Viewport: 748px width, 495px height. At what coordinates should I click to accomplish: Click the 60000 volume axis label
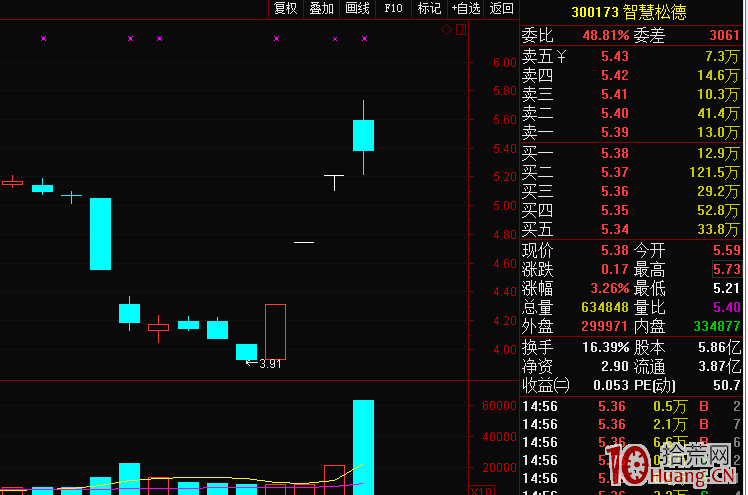[x=499, y=406]
